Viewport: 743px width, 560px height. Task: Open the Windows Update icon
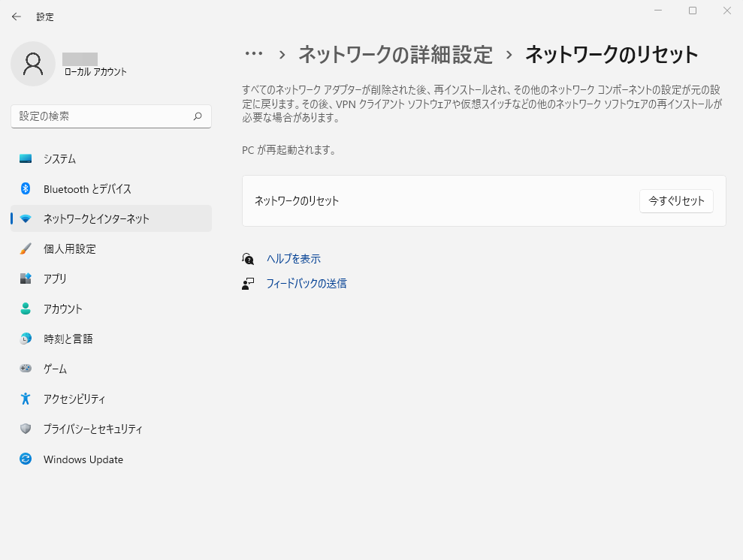coord(25,459)
